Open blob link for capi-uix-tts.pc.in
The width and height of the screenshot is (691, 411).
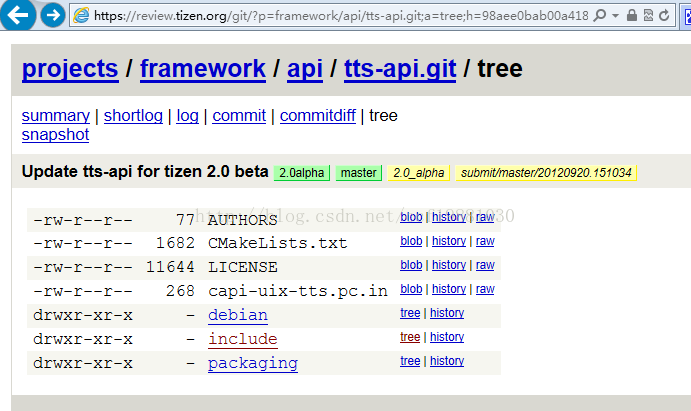(x=411, y=289)
